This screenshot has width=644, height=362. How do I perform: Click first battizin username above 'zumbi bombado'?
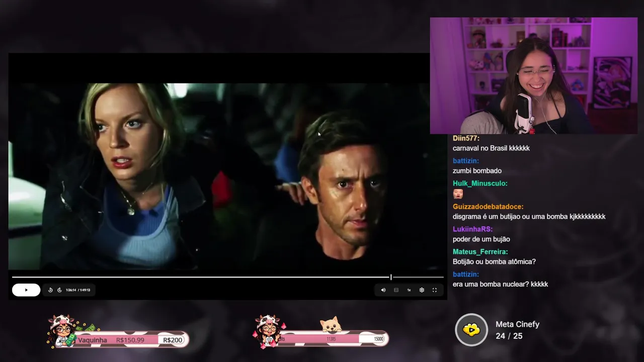click(x=465, y=161)
